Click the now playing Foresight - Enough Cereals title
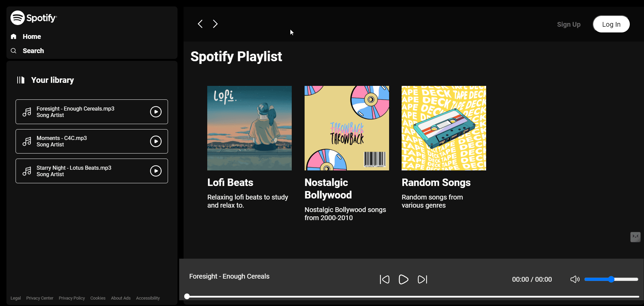 pos(229,276)
